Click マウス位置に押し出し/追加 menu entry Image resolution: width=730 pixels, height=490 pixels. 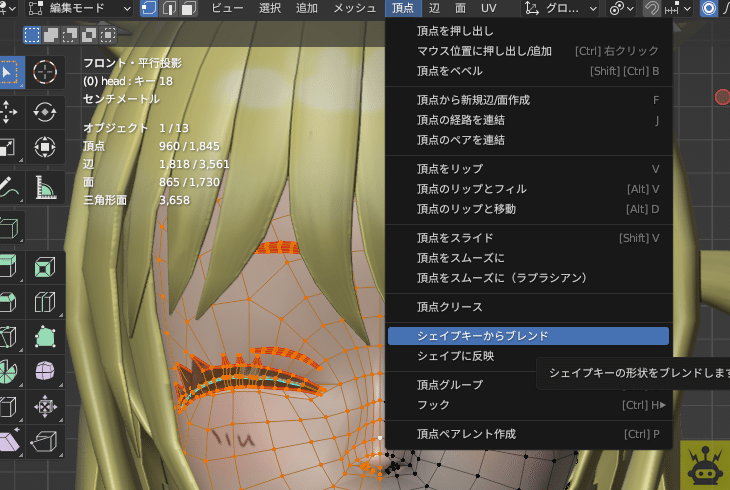click(528, 51)
